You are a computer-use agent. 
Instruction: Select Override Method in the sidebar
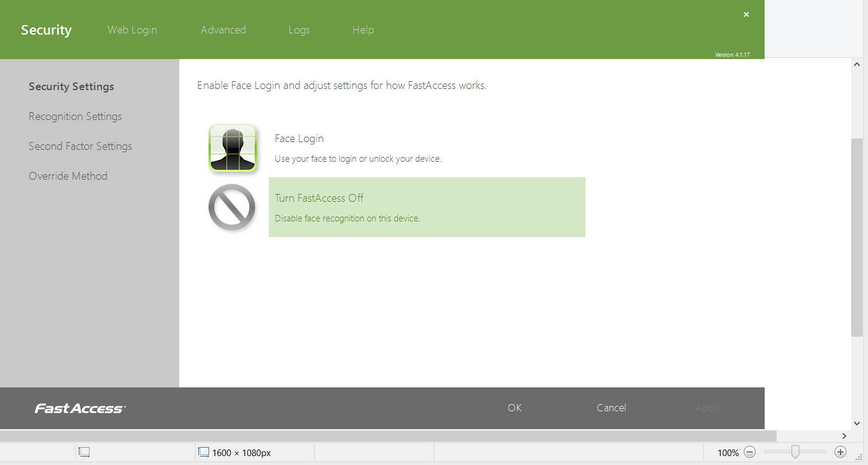click(68, 176)
